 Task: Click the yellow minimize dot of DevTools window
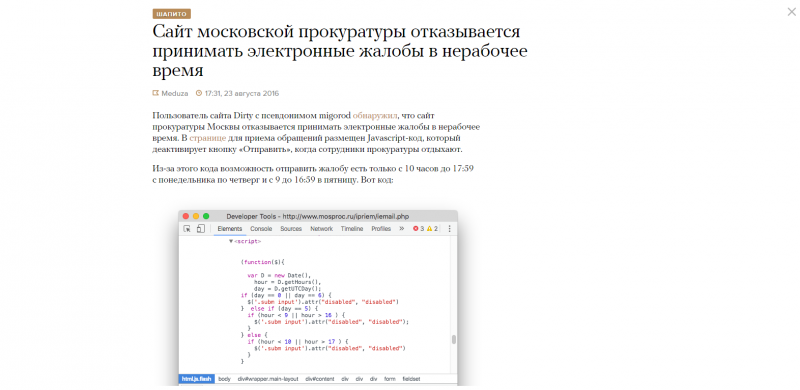pyautogui.click(x=196, y=216)
